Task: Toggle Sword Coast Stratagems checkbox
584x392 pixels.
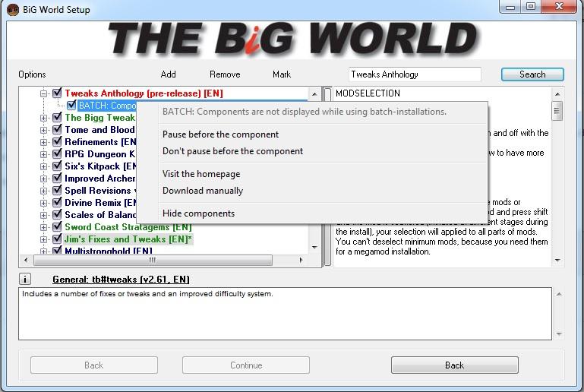Action: [57, 227]
